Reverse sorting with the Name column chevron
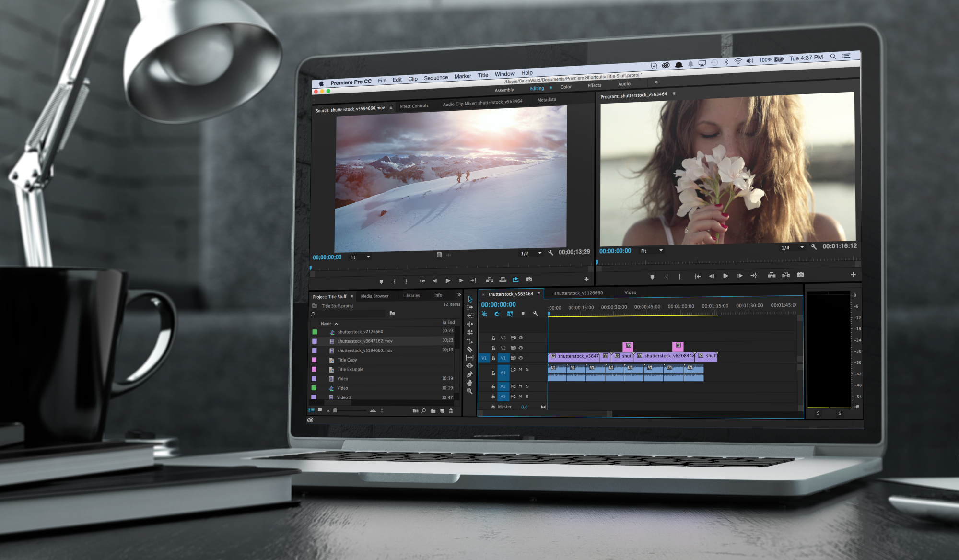The width and height of the screenshot is (959, 560). pos(336,323)
